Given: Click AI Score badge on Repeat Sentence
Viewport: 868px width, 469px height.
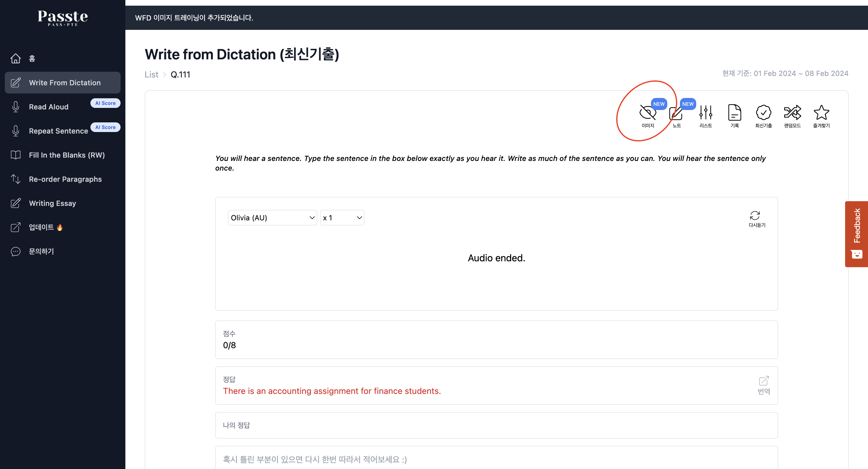Looking at the screenshot, I should [x=105, y=127].
